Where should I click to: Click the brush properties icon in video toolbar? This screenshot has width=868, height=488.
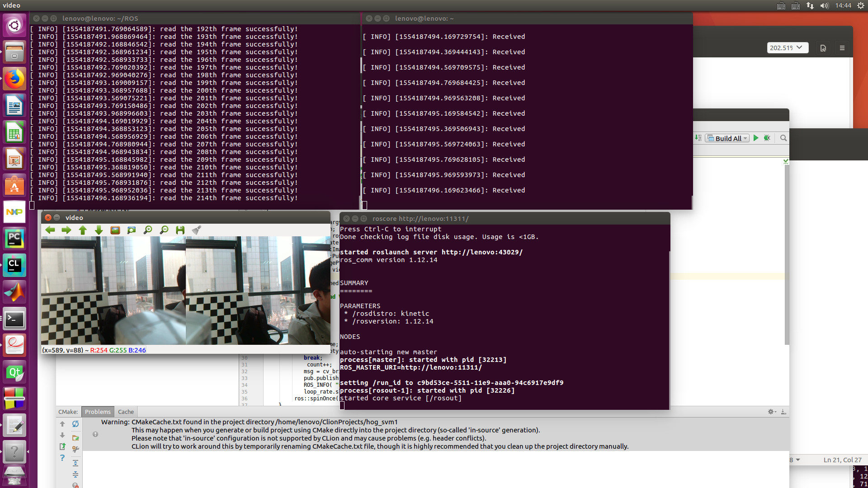197,230
